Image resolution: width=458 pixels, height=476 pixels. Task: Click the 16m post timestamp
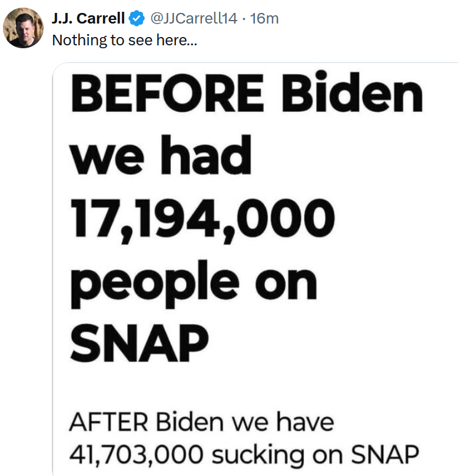click(264, 19)
